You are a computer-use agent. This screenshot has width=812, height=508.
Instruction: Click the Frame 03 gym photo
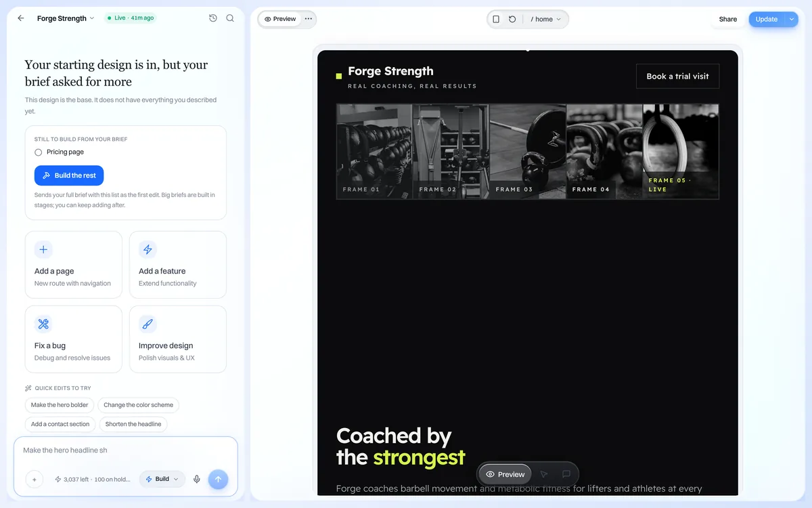point(528,152)
